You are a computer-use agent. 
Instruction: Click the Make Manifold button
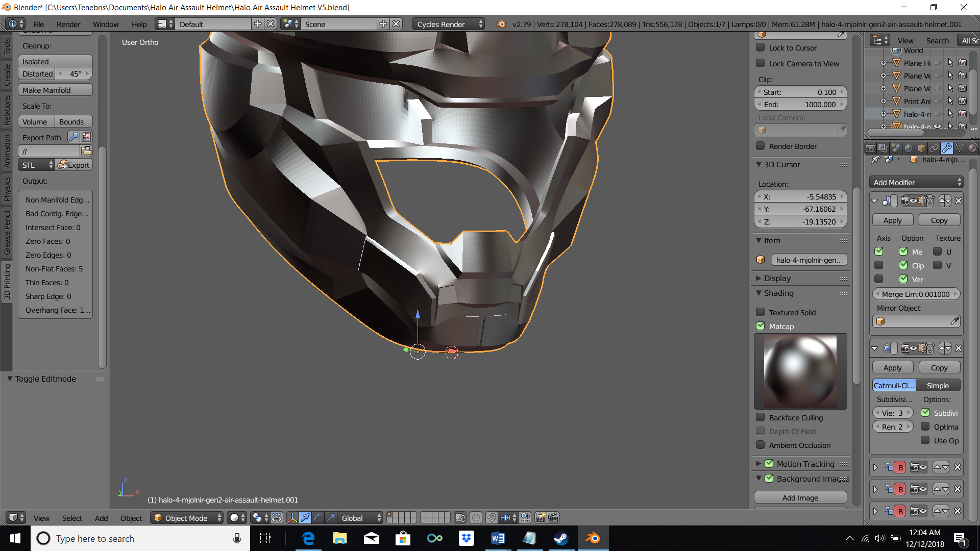tap(56, 90)
